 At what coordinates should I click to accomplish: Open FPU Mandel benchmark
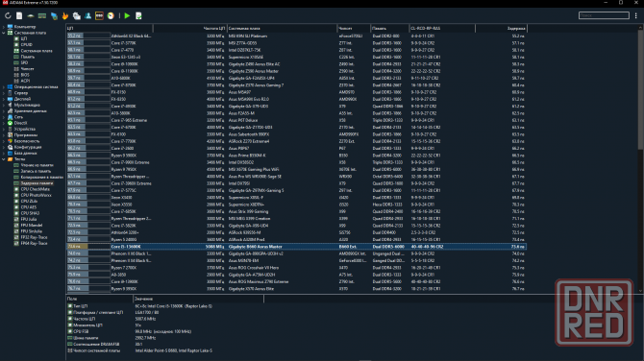(32, 226)
